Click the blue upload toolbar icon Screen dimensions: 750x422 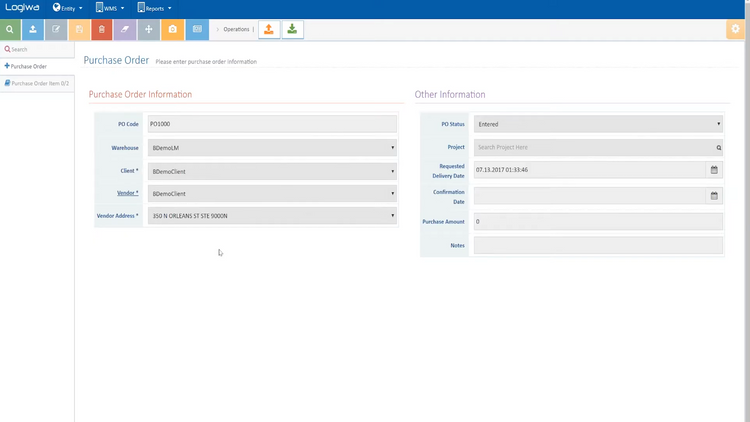(x=33, y=29)
